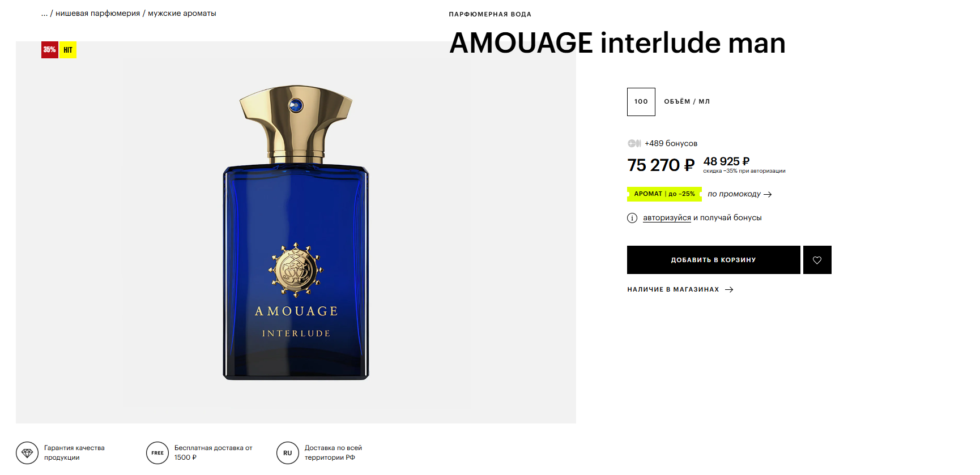Viewport: 980px width, 475px height.
Task: Select the 100 ml volume option
Action: click(641, 102)
